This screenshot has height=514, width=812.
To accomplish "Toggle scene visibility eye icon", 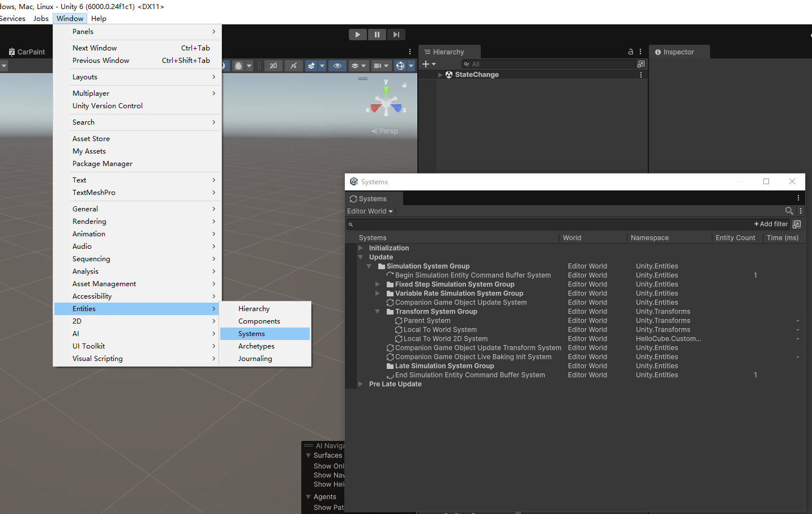I will (x=337, y=66).
